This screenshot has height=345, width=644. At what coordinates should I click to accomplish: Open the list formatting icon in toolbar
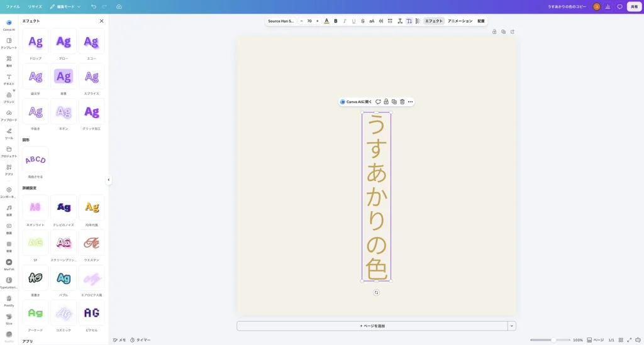(x=390, y=21)
